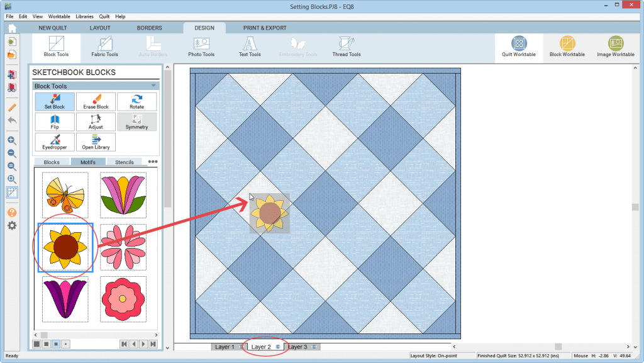
Task: Open Library from Block Tools palette
Action: (96, 142)
